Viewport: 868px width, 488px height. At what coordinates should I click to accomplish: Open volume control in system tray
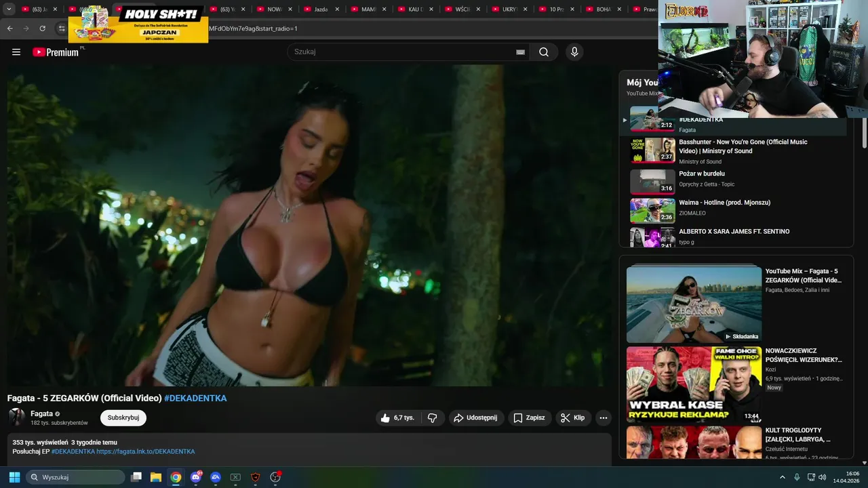[x=823, y=477]
